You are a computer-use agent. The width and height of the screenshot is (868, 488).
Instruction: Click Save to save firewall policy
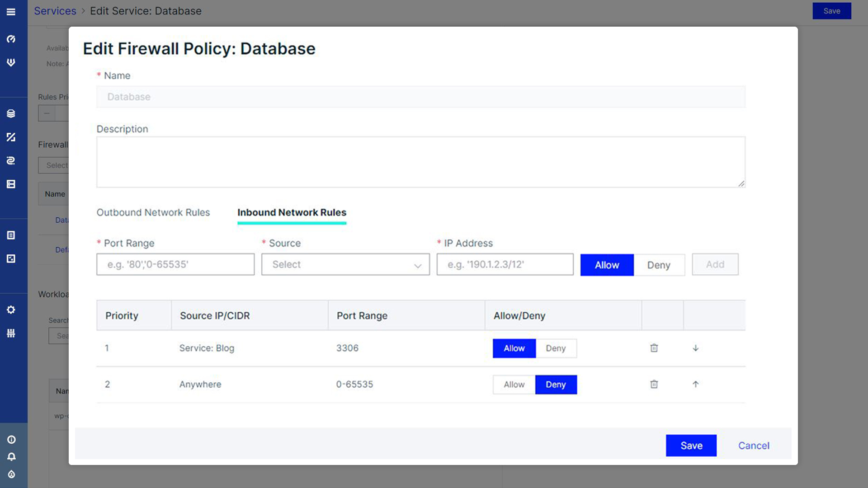pos(691,445)
